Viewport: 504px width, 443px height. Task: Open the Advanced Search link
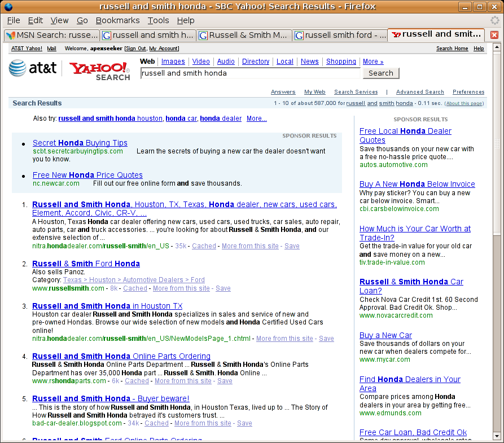point(420,91)
